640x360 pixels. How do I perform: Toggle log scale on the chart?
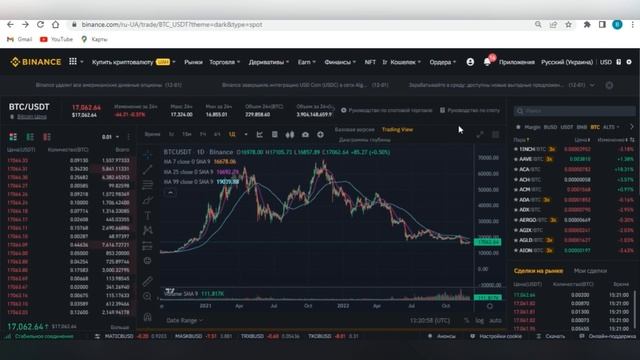tap(479, 321)
